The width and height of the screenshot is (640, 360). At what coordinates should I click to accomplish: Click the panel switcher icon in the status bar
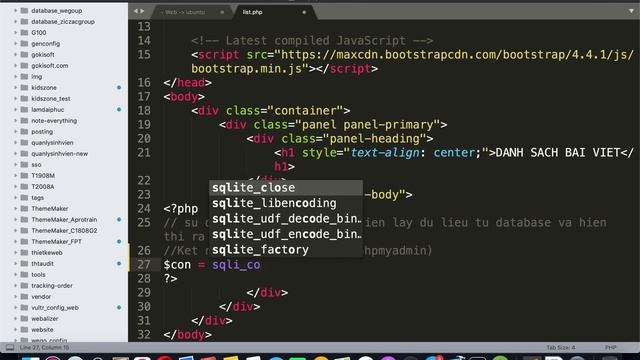coord(10,348)
